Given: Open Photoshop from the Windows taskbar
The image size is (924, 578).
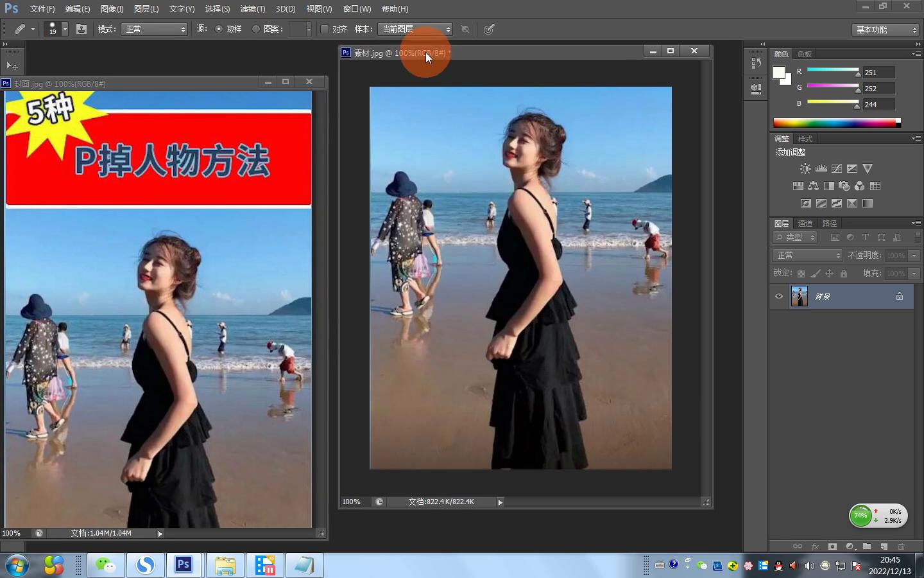Looking at the screenshot, I should click(x=184, y=565).
